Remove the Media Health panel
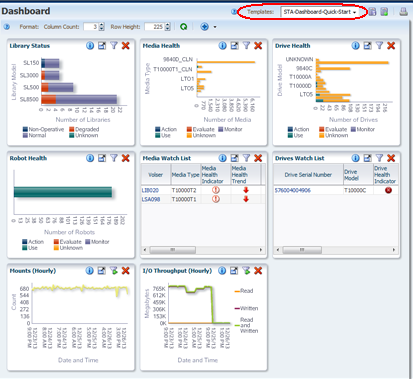 click(258, 46)
